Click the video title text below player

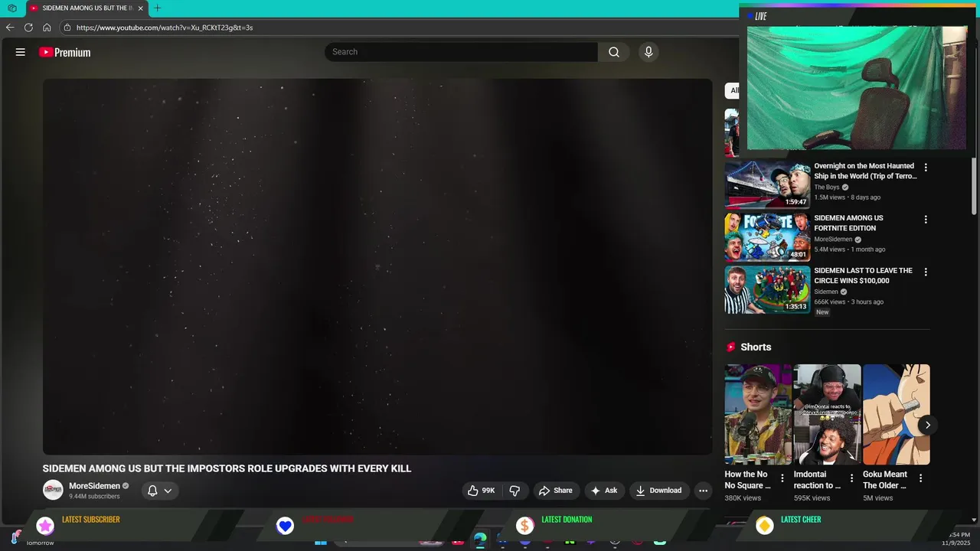pyautogui.click(x=227, y=468)
